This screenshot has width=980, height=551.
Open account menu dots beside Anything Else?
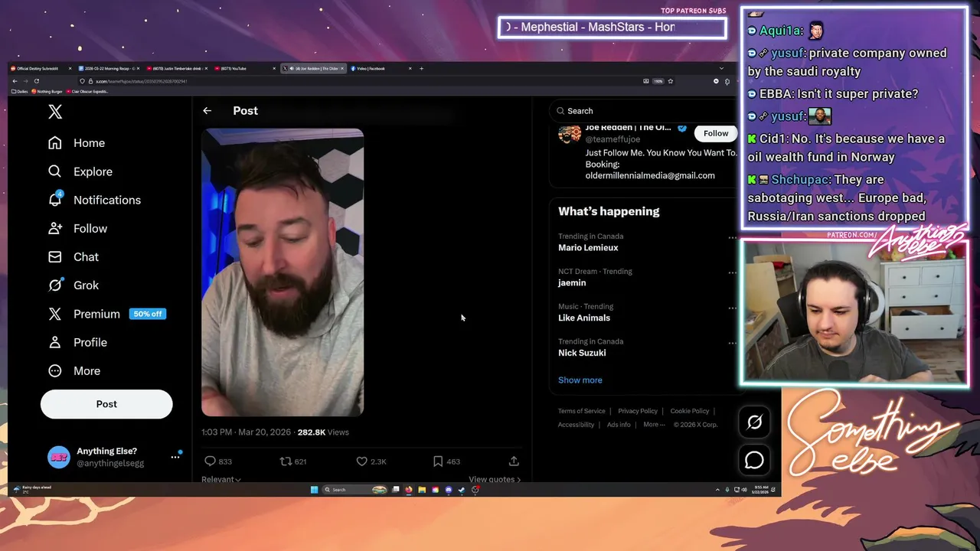175,457
